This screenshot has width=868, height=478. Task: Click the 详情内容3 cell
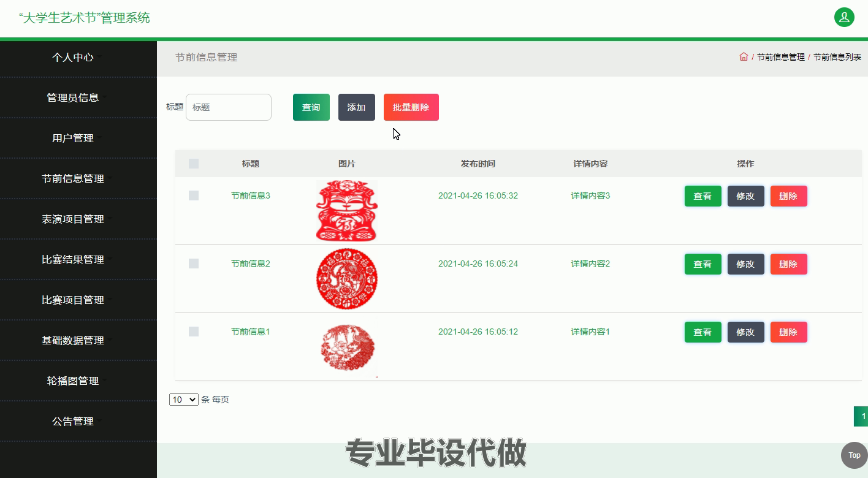coord(591,195)
